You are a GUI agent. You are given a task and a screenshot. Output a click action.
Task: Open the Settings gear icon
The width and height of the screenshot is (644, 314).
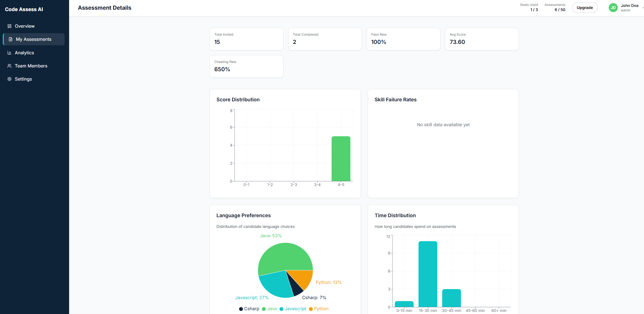tap(9, 79)
